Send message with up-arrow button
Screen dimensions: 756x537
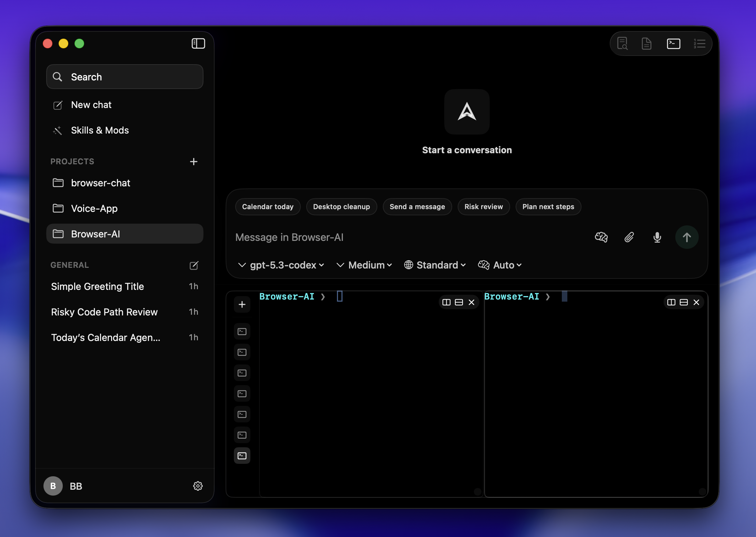click(x=687, y=237)
